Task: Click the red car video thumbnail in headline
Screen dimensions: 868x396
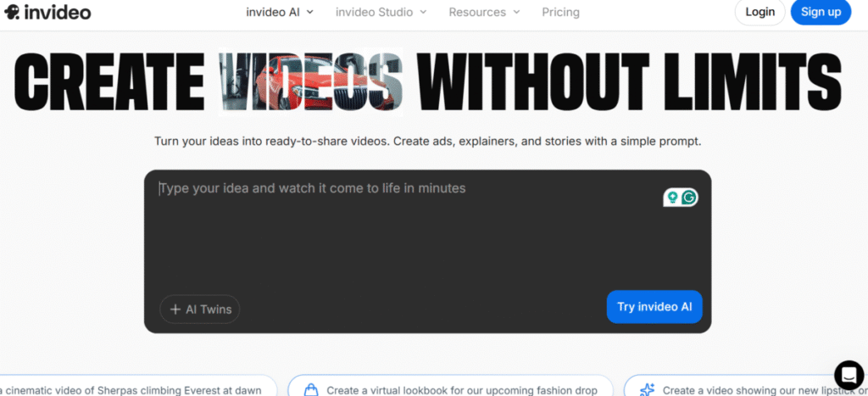Action: [x=311, y=83]
